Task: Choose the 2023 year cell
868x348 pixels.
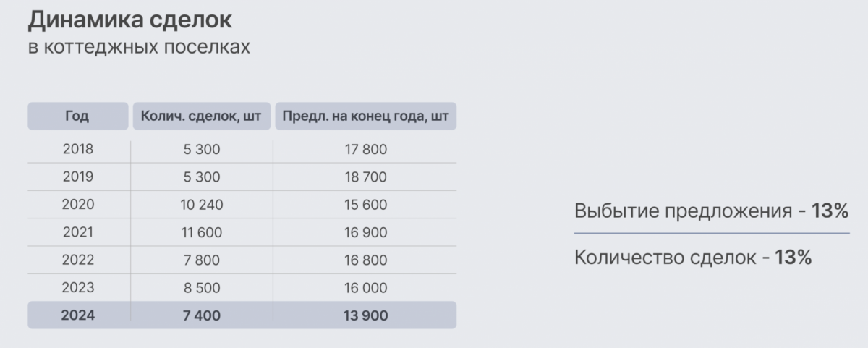Action: click(x=78, y=287)
